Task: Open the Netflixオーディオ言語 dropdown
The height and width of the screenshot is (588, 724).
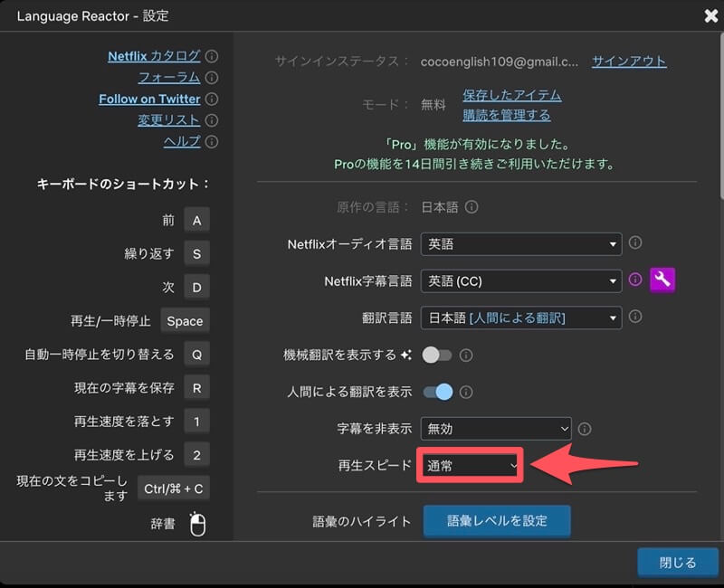Action: point(521,244)
